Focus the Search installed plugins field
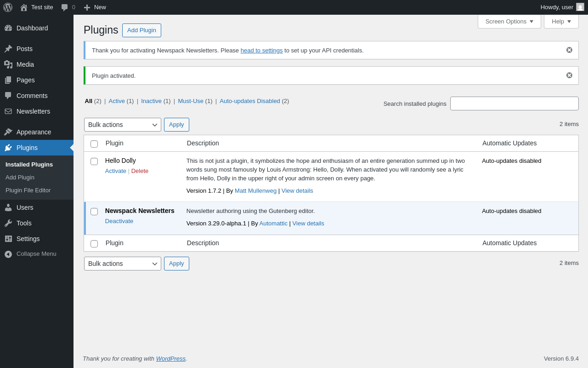The image size is (588, 368). [514, 103]
